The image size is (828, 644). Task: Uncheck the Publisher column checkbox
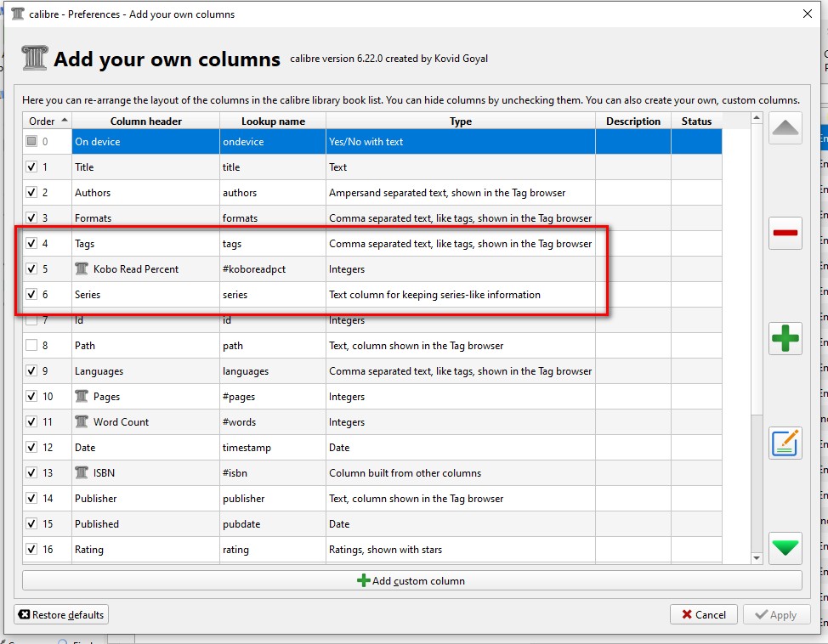coord(31,498)
